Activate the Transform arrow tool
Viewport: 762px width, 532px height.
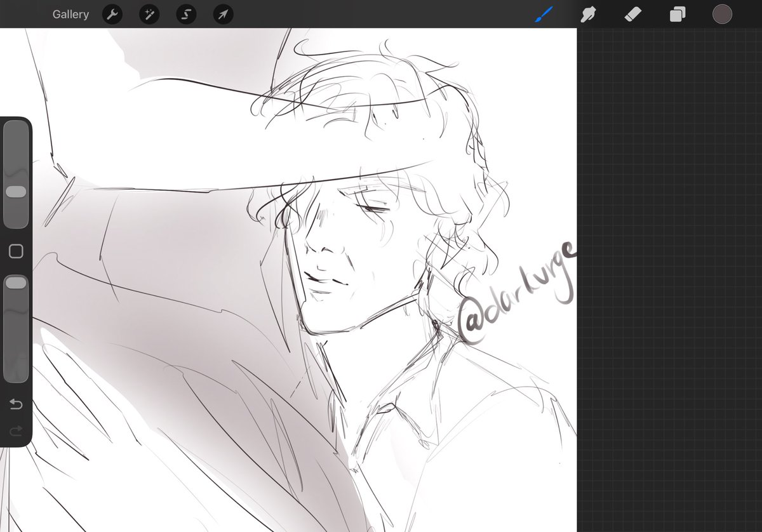223,14
